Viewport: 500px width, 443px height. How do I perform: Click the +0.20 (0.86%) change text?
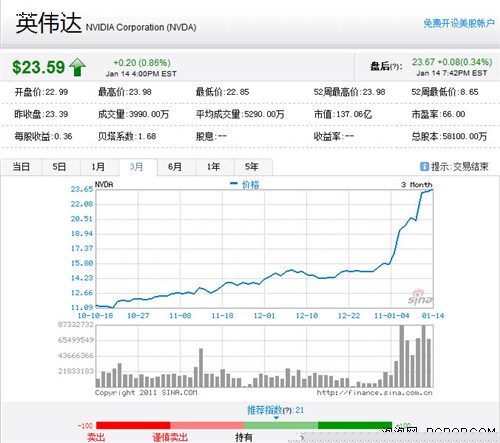point(142,63)
